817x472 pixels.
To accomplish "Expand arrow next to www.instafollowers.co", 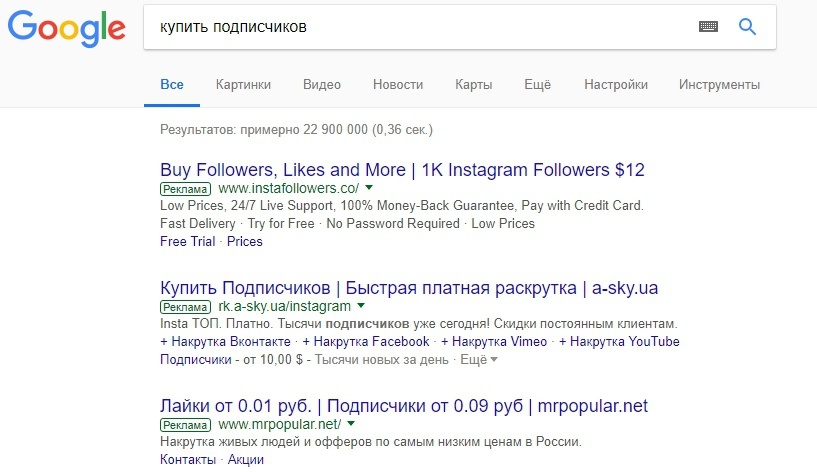I will [369, 188].
